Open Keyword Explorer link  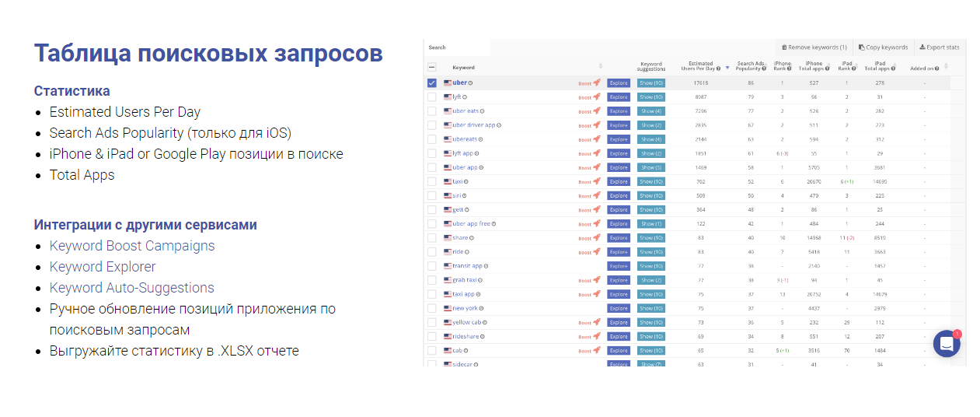coord(103,267)
